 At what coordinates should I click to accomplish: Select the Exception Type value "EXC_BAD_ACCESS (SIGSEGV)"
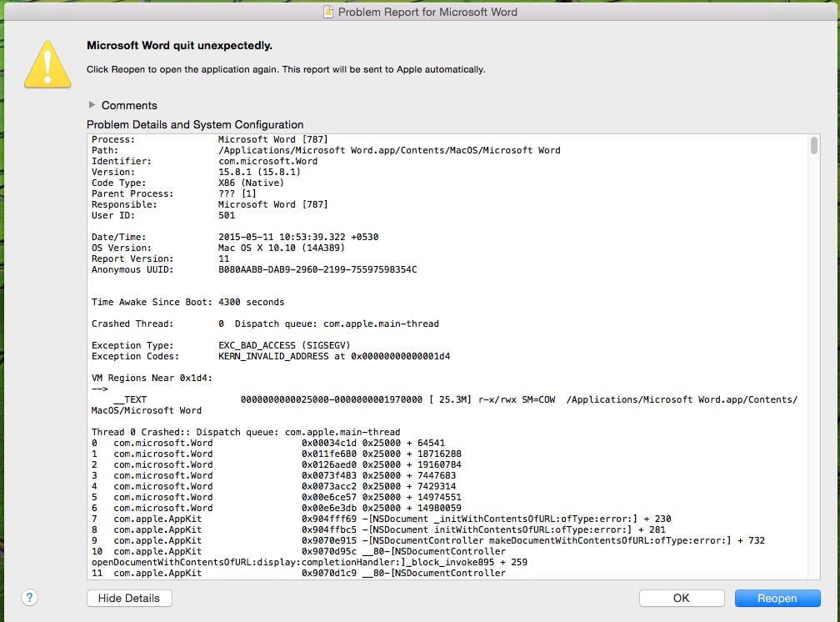coord(284,345)
